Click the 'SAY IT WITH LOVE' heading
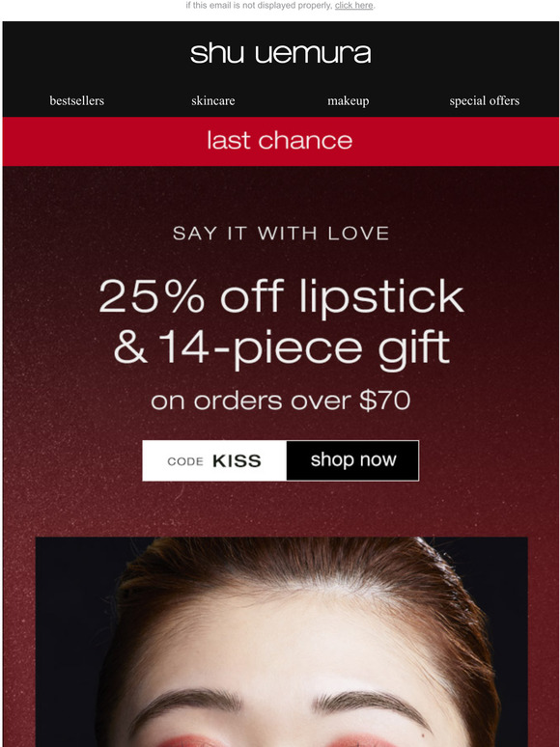 281,234
